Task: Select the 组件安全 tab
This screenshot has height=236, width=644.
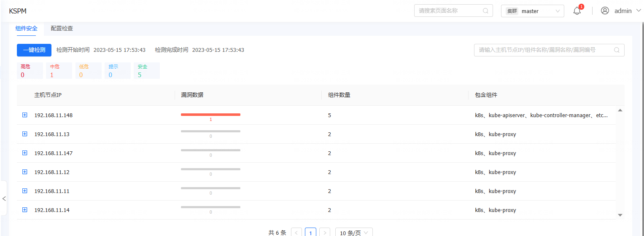Action: [x=26, y=29]
